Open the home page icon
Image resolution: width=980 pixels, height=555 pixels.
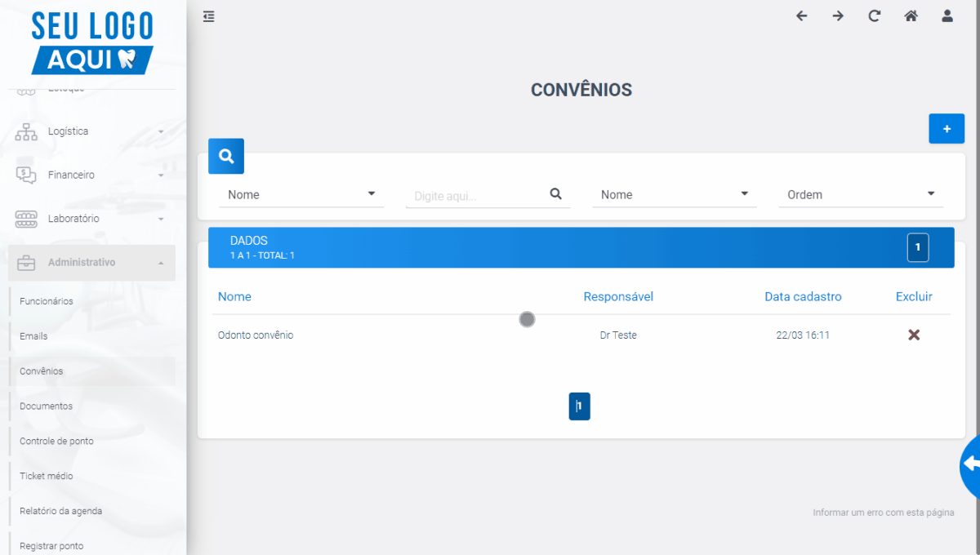point(911,16)
